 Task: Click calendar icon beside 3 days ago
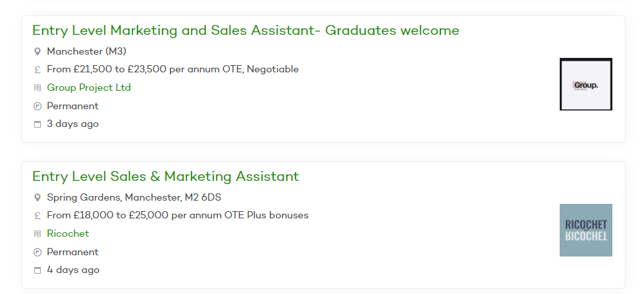[38, 124]
